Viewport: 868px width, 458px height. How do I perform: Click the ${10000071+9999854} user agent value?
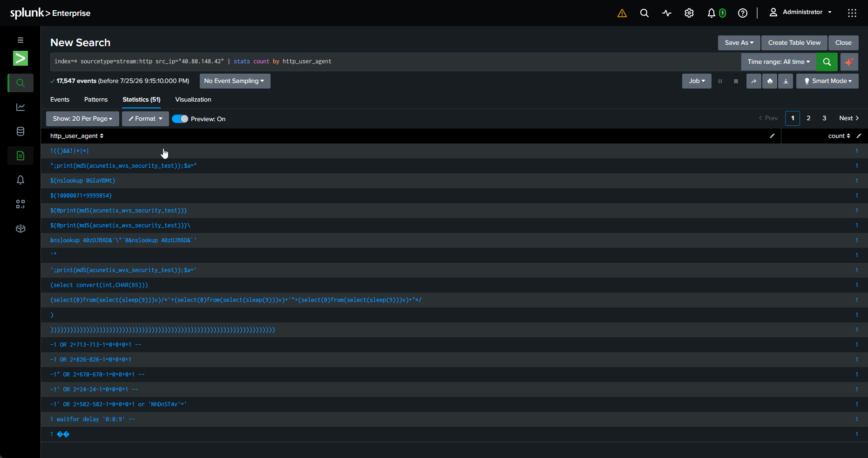point(81,196)
